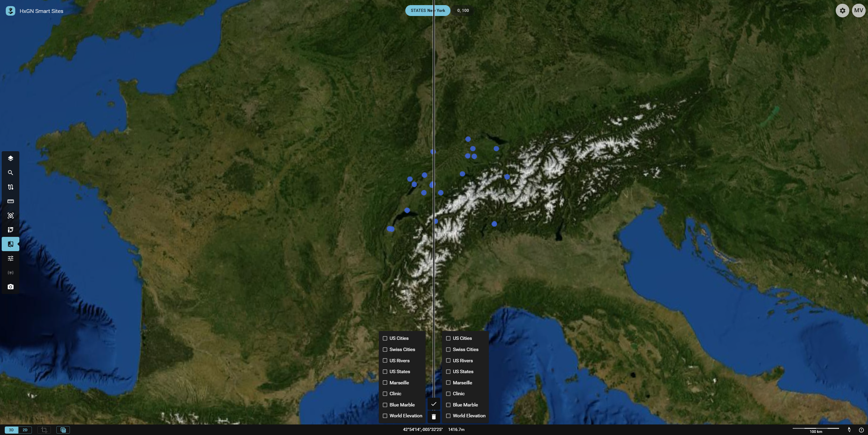Screen dimensions: 868x435
Task: Enable the Swiss Cities layer in left panel
Action: tap(385, 349)
